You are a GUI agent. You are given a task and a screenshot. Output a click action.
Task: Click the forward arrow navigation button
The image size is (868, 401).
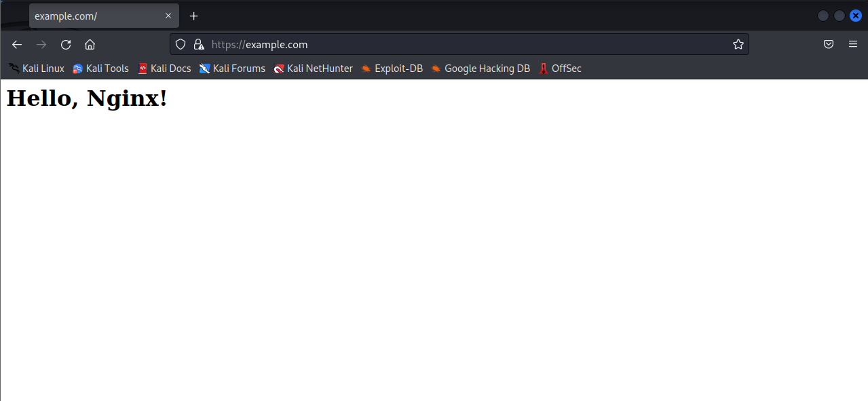click(x=41, y=45)
